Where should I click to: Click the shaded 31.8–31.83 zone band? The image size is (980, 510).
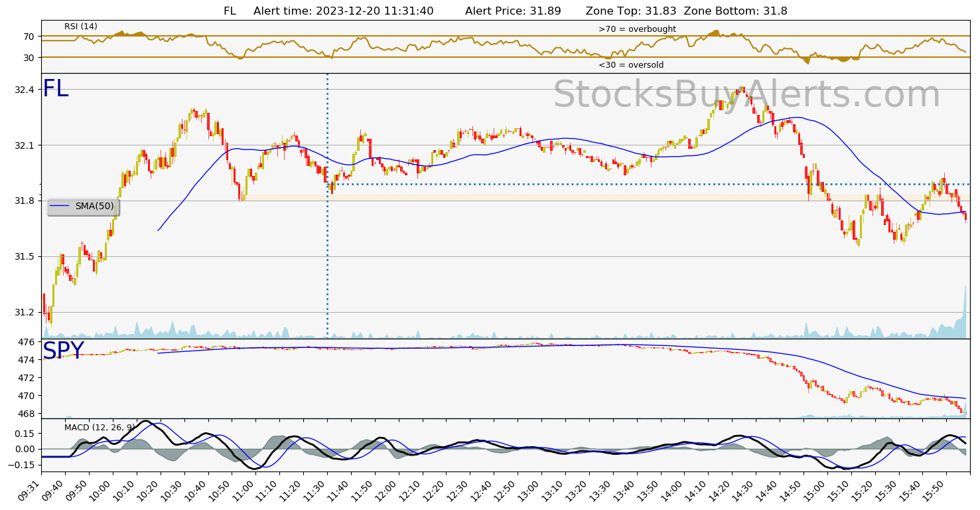click(x=607, y=198)
